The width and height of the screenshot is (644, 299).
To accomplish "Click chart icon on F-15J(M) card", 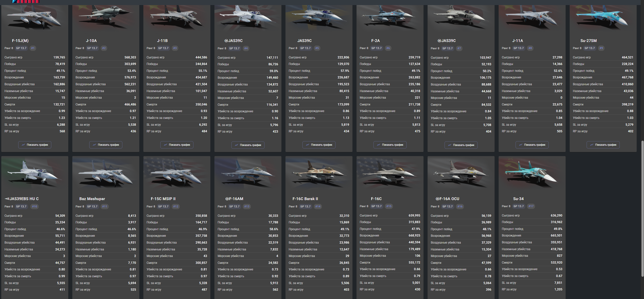I will pos(23,145).
